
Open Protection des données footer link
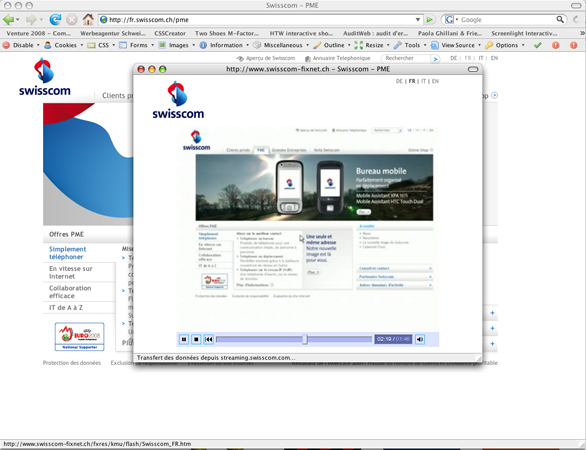click(72, 363)
